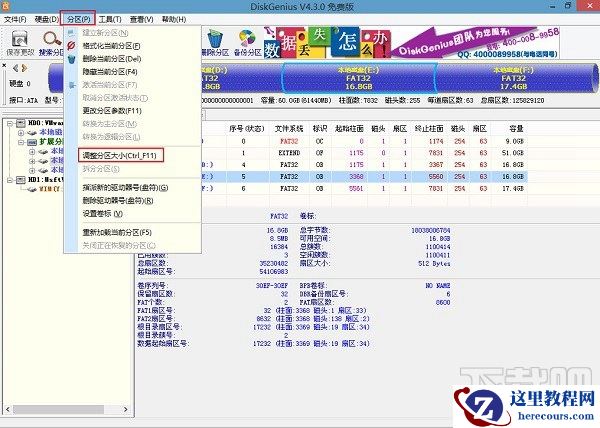600x428 pixels.
Task: Click the DiskGenius app icon in the title bar
Action: click(6, 6)
